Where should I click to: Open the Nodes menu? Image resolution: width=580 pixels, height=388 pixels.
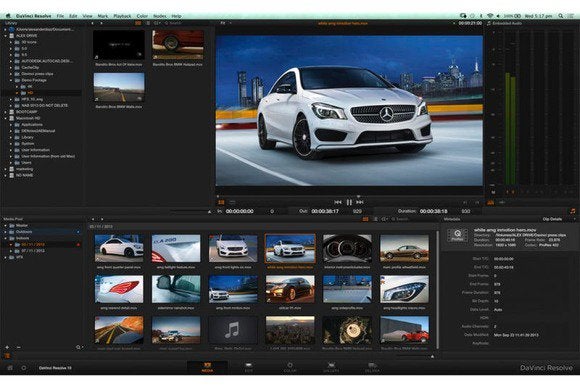[x=159, y=16]
